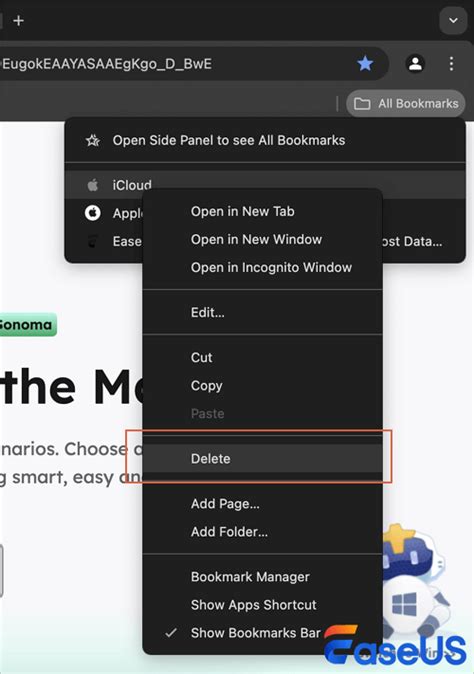Select Cut in the context menu

(263, 358)
